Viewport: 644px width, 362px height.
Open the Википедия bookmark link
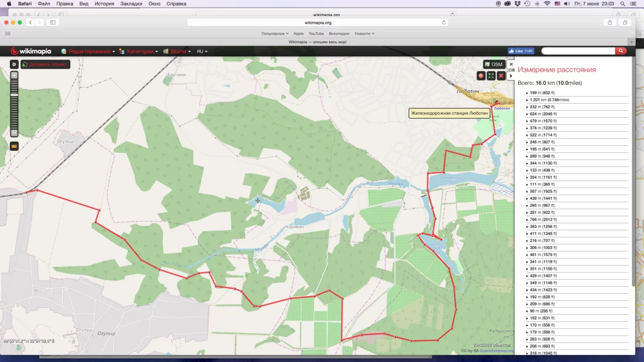pyautogui.click(x=339, y=34)
